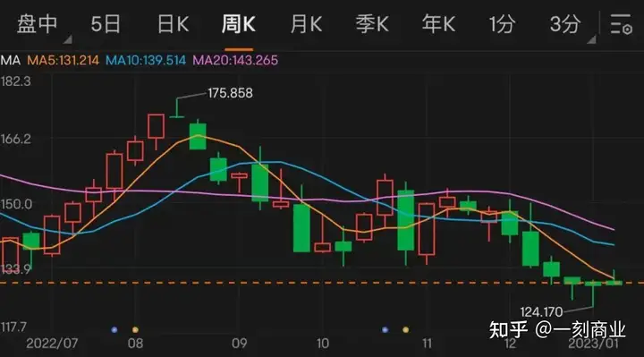Switch to the 周K tab
Image resolution: width=644 pixels, height=357 pixels.
tap(238, 24)
